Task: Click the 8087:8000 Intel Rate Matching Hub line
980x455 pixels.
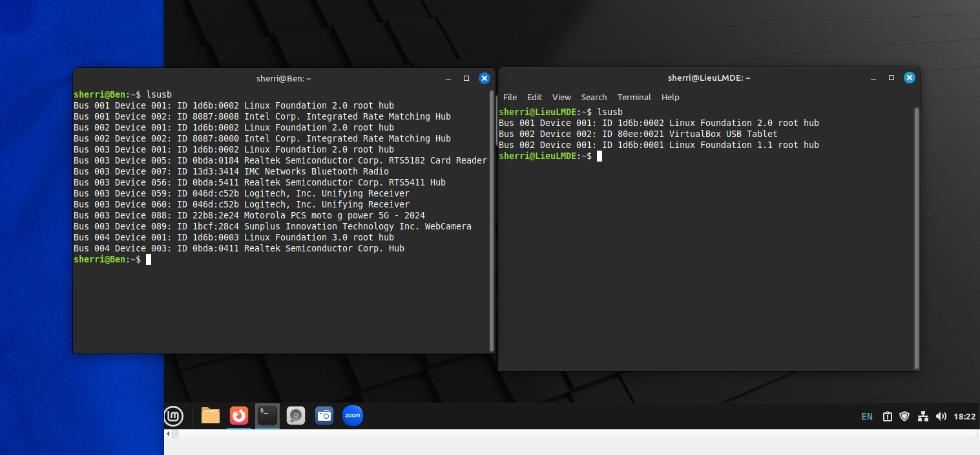Action: [262, 138]
